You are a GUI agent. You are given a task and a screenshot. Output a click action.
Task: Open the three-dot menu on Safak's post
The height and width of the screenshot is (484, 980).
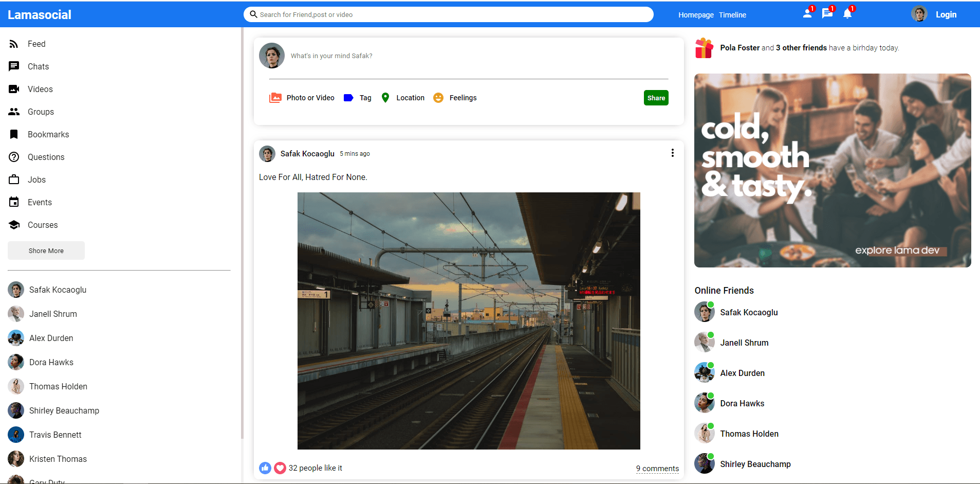(672, 153)
